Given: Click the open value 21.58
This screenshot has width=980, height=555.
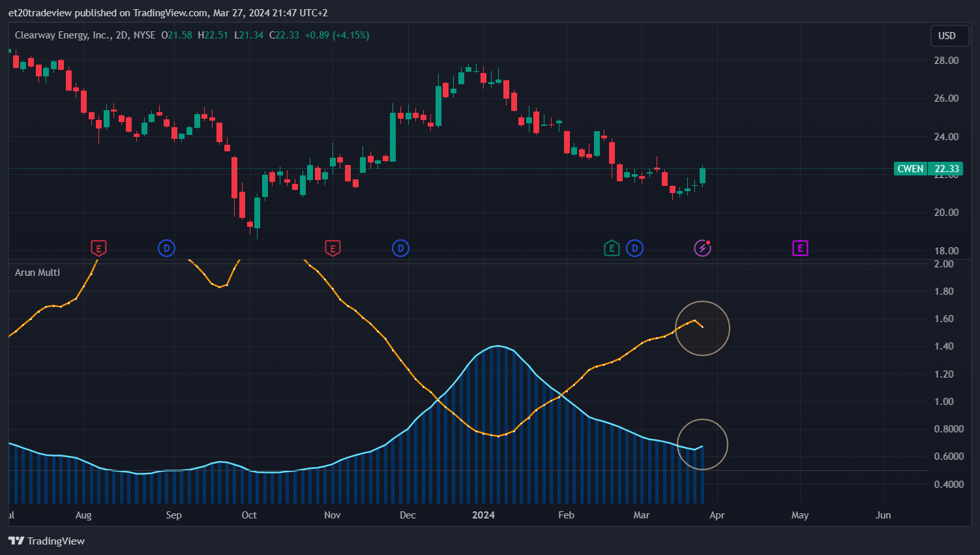Looking at the screenshot, I should [x=180, y=35].
